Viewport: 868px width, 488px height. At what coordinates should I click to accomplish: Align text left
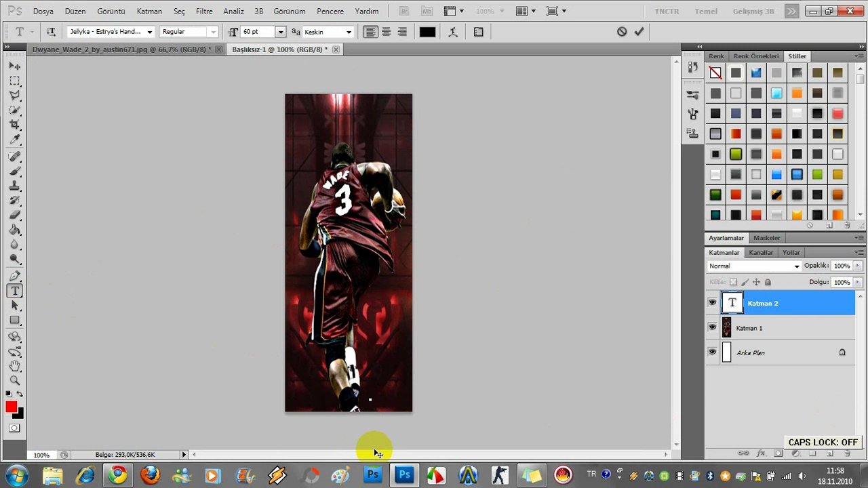pos(370,32)
